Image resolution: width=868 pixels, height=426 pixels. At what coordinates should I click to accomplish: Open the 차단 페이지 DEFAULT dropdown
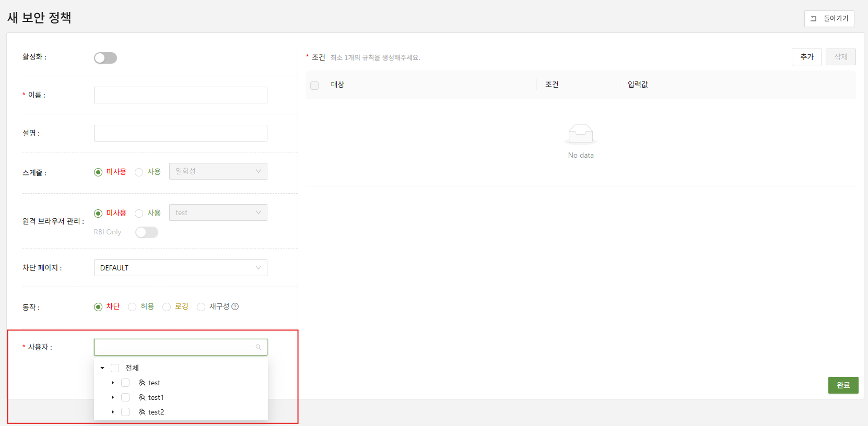[180, 268]
